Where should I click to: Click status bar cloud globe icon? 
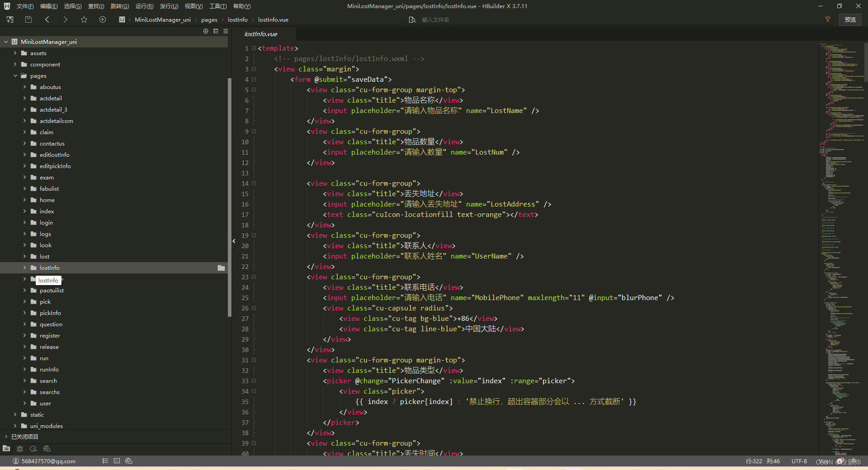coord(129,461)
